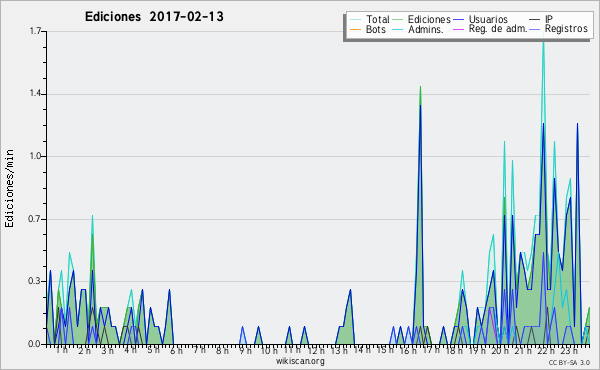
Task: Click the '18 h' x-axis label
Action: [454, 350]
